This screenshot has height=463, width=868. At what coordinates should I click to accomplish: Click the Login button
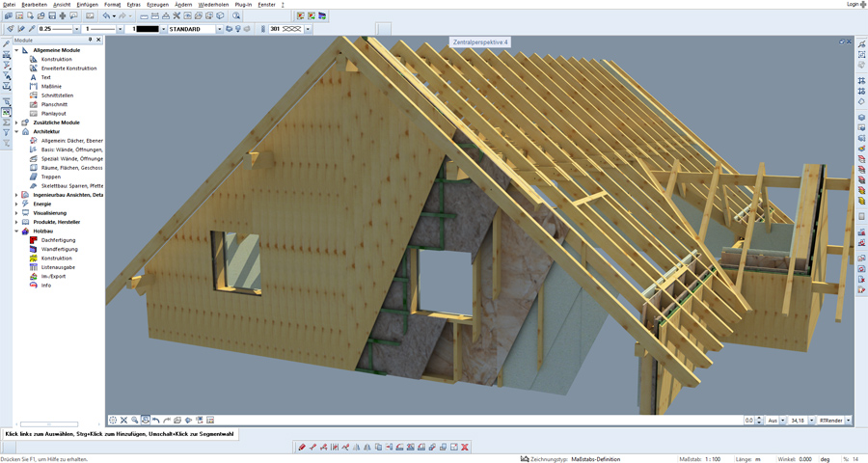(854, 5)
